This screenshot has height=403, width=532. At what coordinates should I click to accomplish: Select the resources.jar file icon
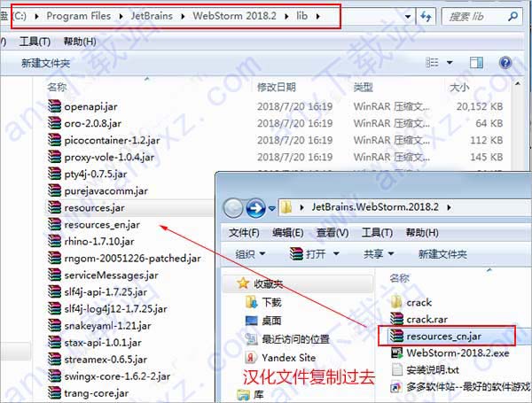coord(54,207)
